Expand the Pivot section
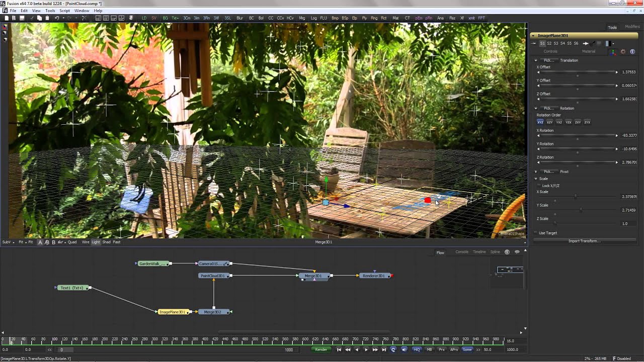The width and height of the screenshot is (644, 362). coord(536,171)
